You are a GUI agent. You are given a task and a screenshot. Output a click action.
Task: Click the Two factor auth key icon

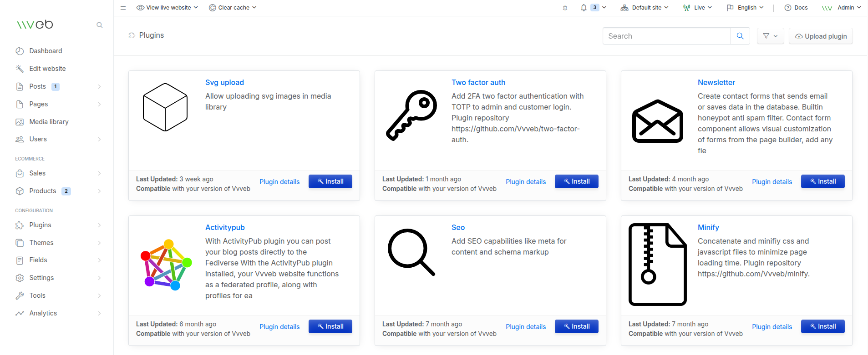tap(411, 115)
